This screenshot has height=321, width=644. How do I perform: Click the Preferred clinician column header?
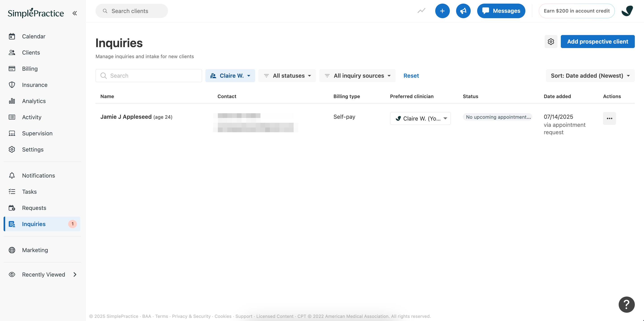411,96
